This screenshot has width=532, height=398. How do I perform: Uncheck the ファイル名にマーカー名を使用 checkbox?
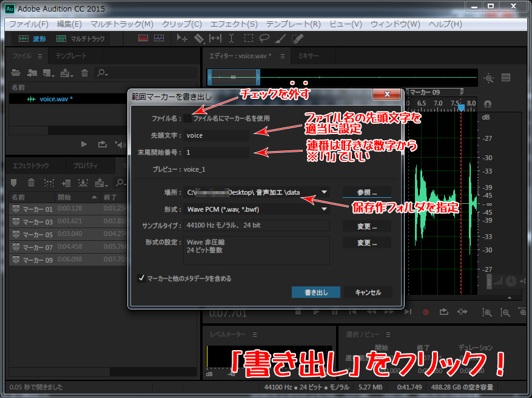(187, 118)
